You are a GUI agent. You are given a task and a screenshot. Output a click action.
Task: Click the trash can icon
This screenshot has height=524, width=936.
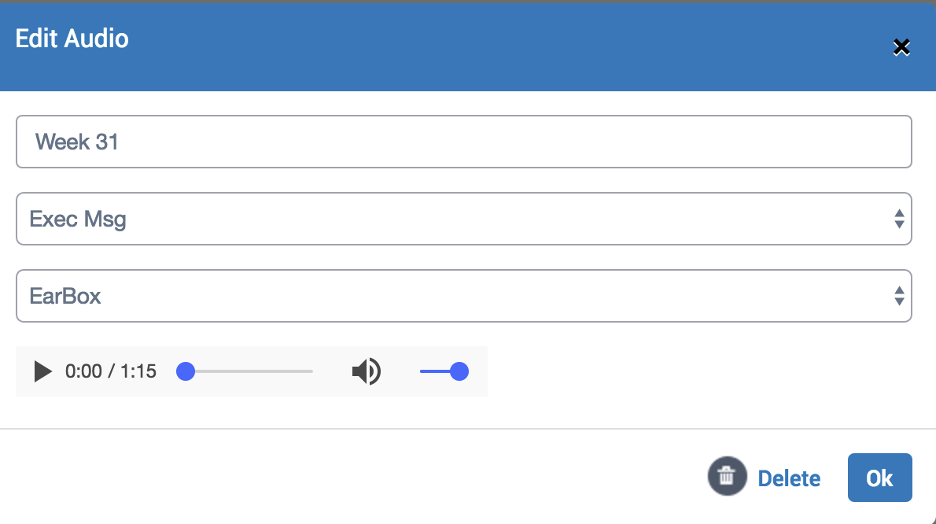[x=727, y=476]
